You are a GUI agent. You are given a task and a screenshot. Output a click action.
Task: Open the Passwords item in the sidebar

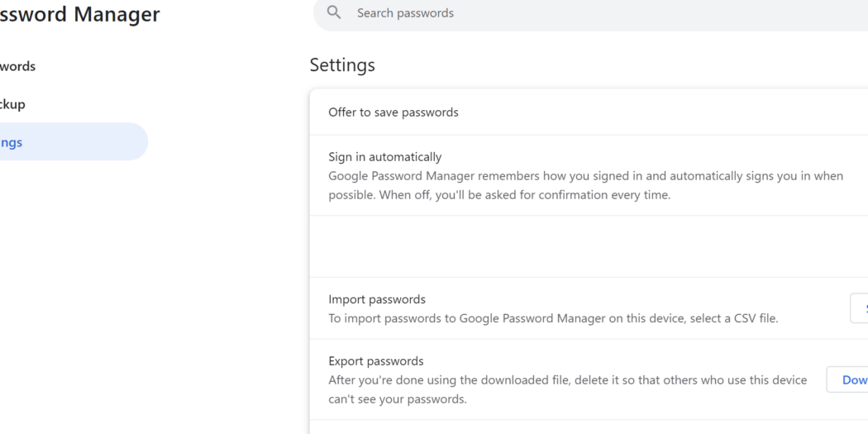click(17, 66)
